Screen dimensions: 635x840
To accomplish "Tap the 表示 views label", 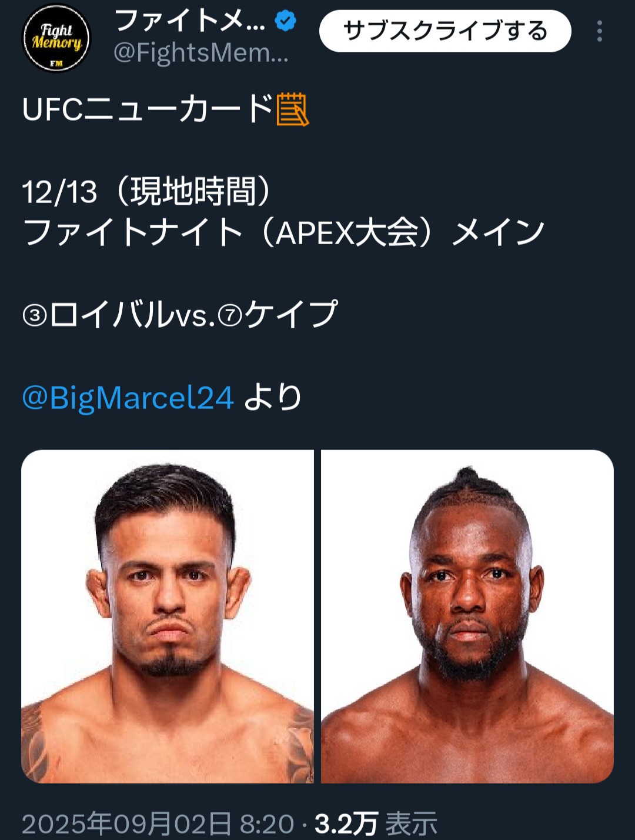I will [x=412, y=824].
